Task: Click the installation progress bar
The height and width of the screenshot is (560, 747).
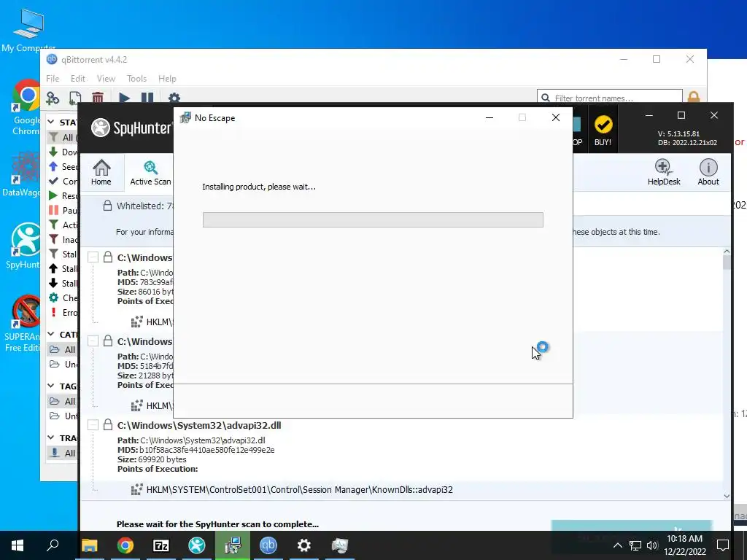Action: 373,219
